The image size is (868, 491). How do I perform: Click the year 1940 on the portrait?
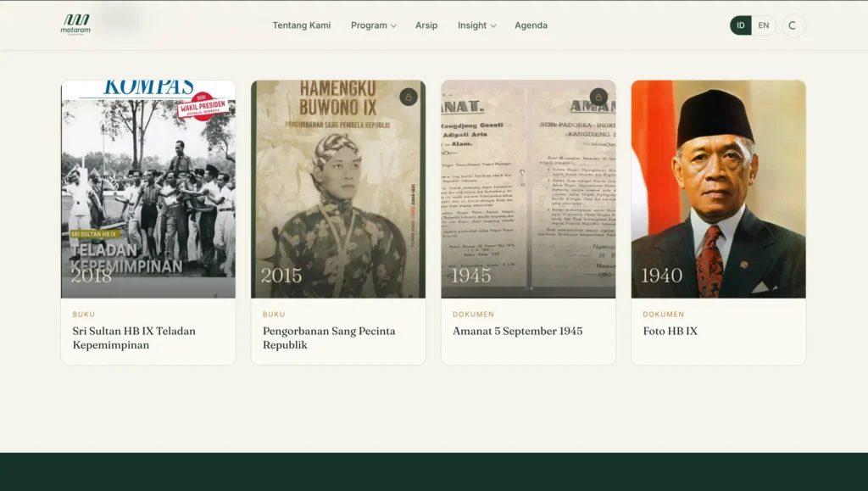click(x=661, y=275)
